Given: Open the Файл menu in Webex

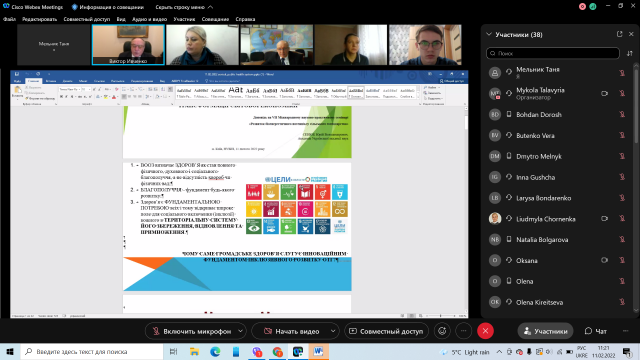Looking at the screenshot, I should [x=9, y=19].
